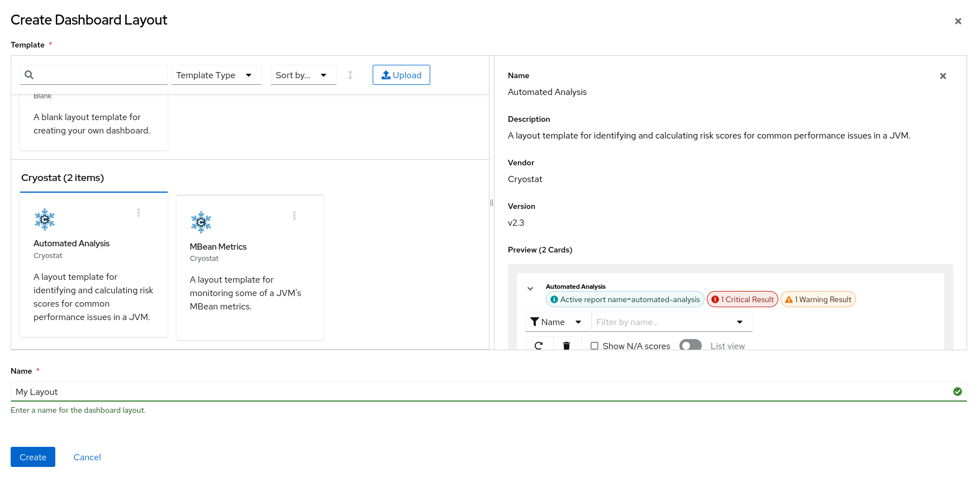The height and width of the screenshot is (477, 980).
Task: Click the refresh icon in preview card
Action: pos(539,346)
